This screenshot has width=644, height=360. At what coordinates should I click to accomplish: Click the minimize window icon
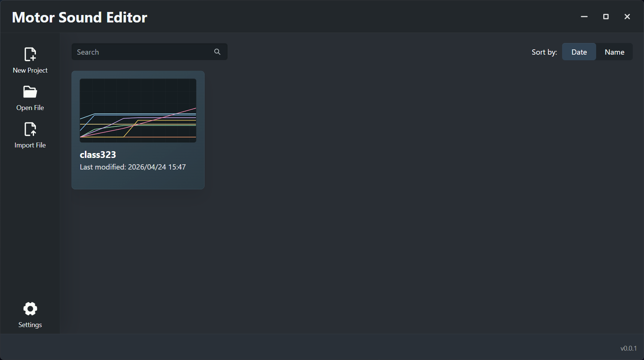584,16
